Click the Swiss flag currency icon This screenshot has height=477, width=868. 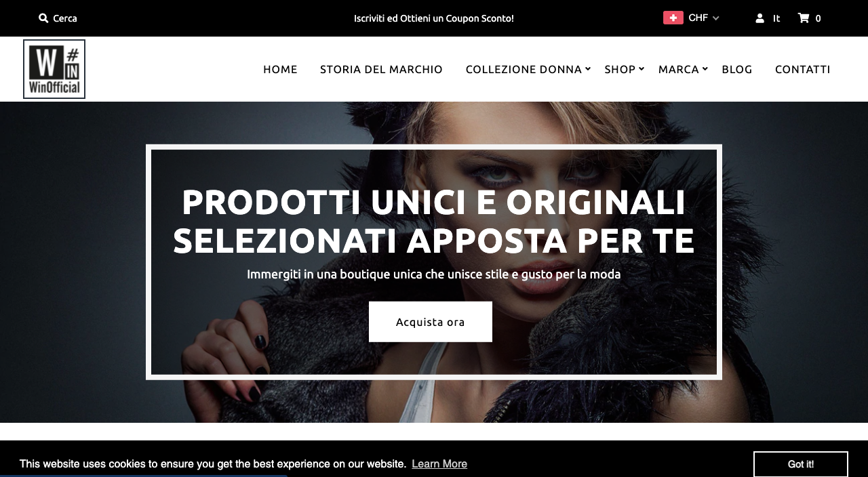coord(673,18)
